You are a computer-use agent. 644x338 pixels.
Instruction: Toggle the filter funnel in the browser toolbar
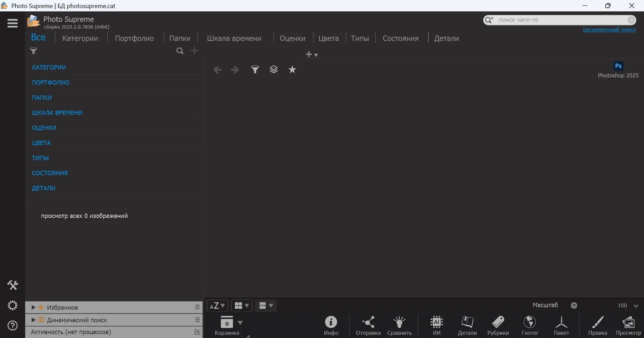255,69
